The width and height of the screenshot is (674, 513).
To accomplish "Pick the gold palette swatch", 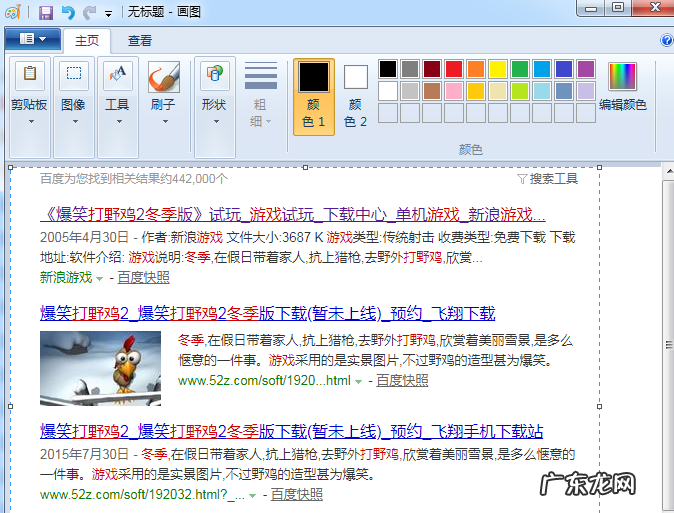I will point(476,91).
